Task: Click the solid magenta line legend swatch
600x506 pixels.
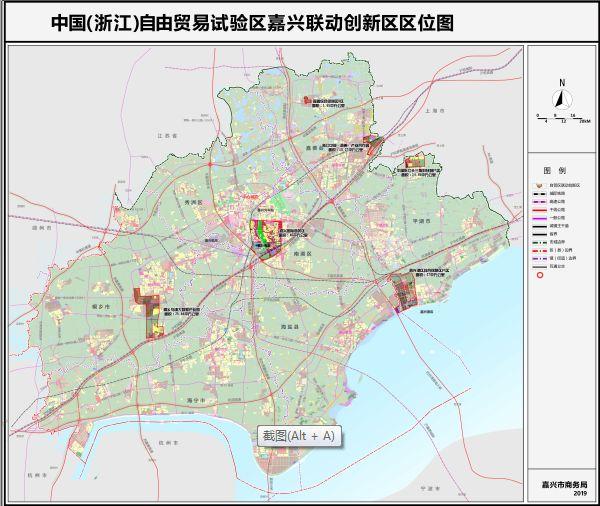Action: pyautogui.click(x=538, y=216)
